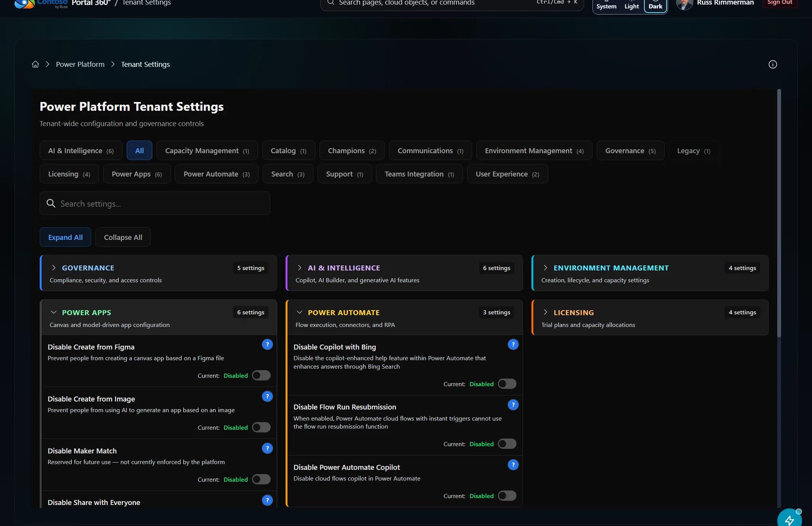Click the Expand All button
This screenshot has height=526, width=812.
(65, 237)
